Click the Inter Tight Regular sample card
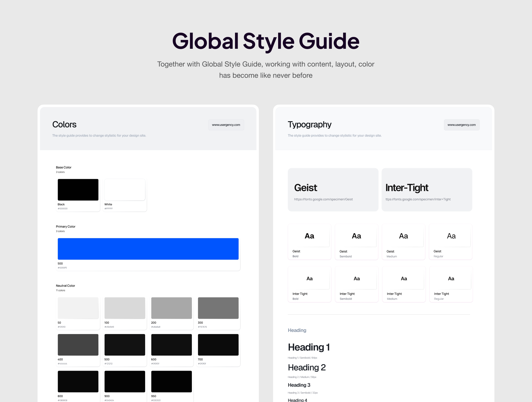The image size is (532, 402). pyautogui.click(x=451, y=284)
